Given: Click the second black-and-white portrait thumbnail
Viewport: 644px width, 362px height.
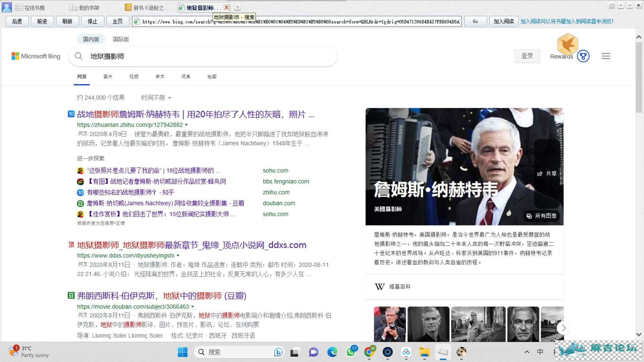Looking at the screenshot, I should click(428, 324).
